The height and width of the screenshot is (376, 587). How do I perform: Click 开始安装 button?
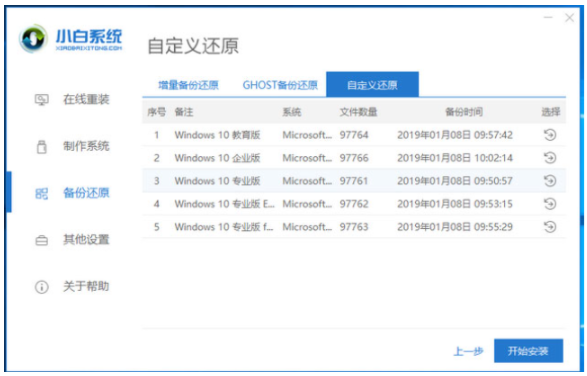pos(528,351)
